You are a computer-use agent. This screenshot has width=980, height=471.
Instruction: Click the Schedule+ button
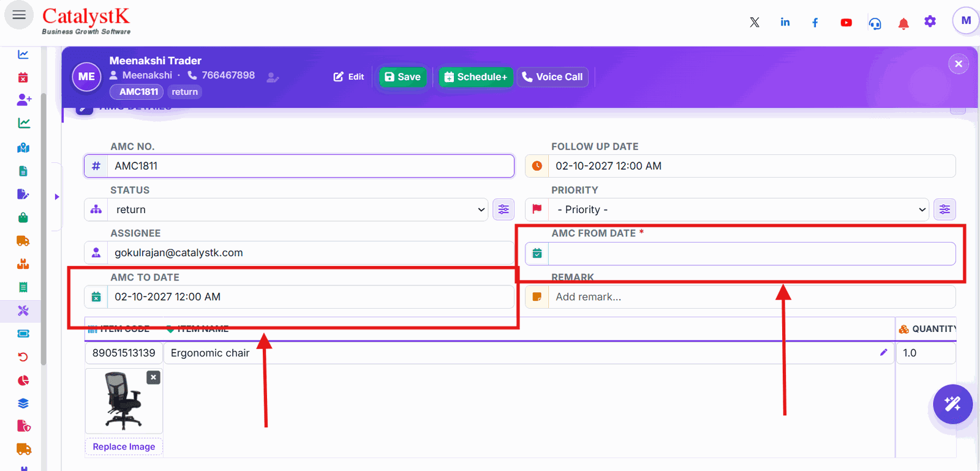pyautogui.click(x=476, y=77)
